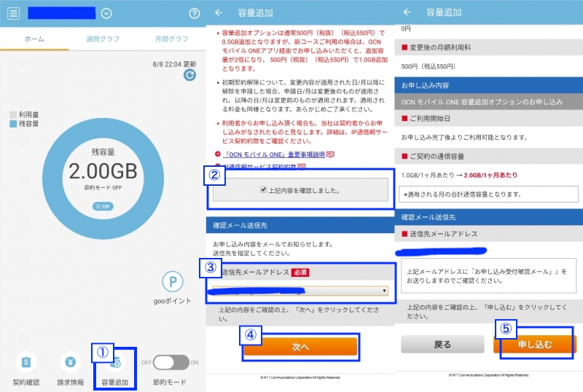Click the 利用量 legend entry
This screenshot has width=583, height=392.
pos(25,114)
